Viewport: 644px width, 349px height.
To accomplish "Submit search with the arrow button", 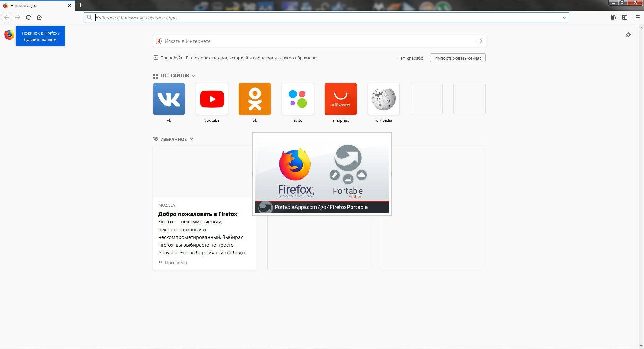I will (480, 41).
